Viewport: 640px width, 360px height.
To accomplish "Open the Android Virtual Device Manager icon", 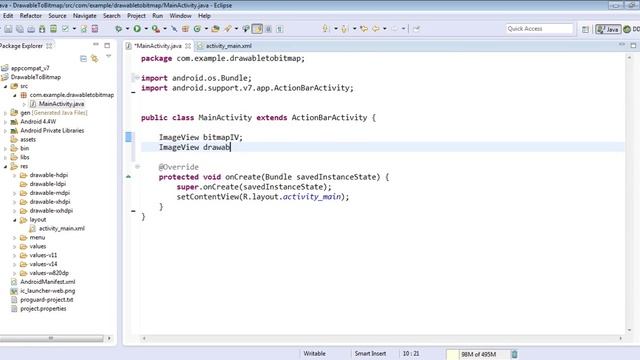I will coord(53,29).
